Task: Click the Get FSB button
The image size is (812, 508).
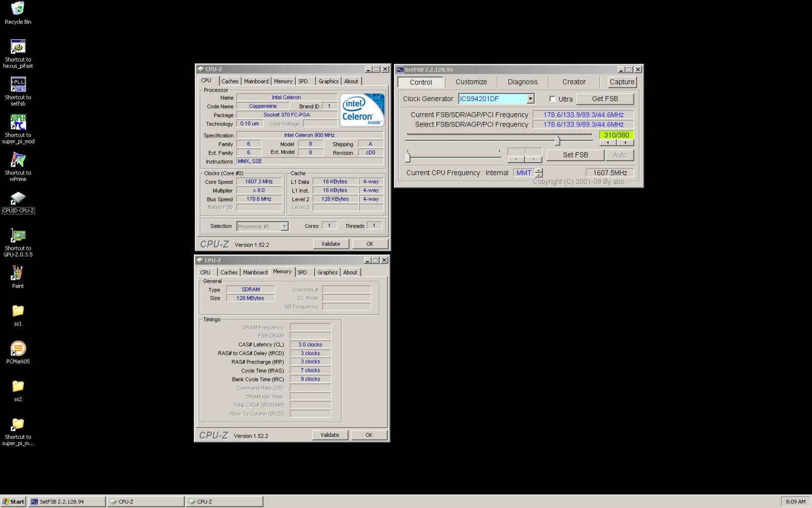Action: coord(605,99)
